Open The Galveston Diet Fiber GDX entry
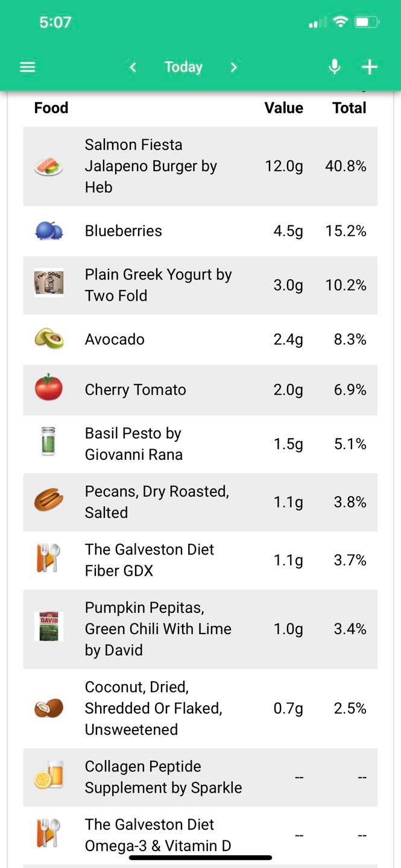 click(x=200, y=561)
